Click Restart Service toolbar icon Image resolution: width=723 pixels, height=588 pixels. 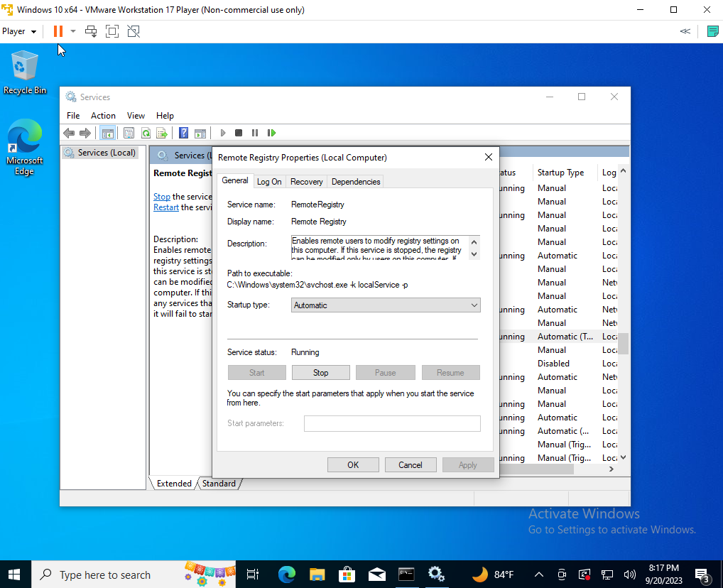pyautogui.click(x=271, y=134)
